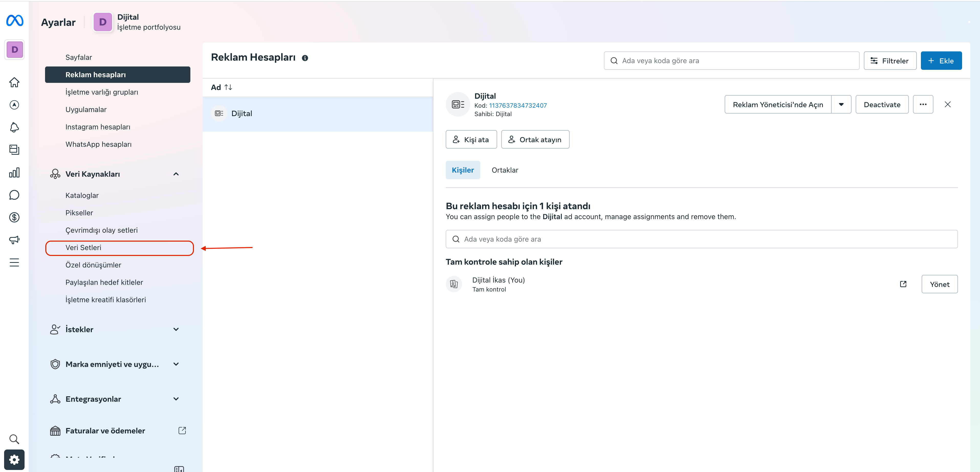Click the Marka emniyeti shield icon
Screen dimensions: 980x472
tap(55, 364)
